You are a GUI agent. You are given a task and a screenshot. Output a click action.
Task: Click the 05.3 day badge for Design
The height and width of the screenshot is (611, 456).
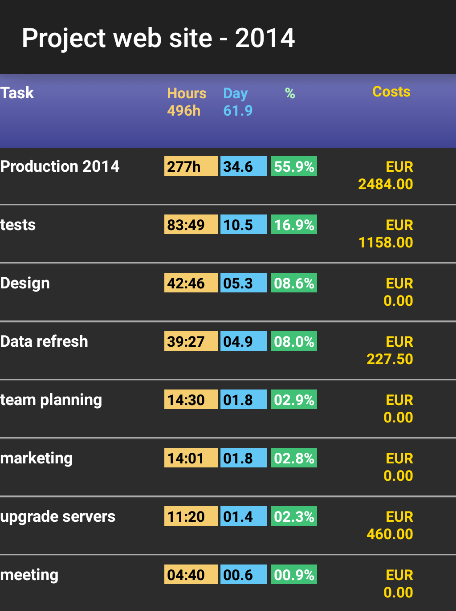[243, 283]
